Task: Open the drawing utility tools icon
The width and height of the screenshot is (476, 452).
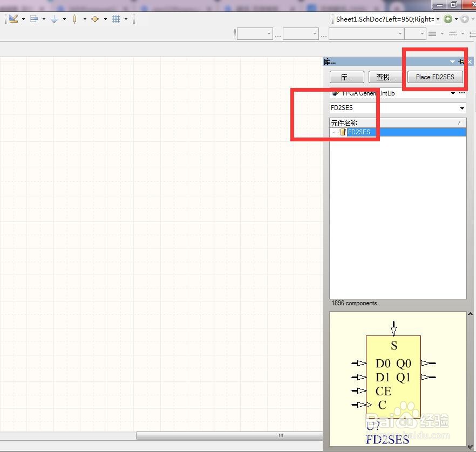Action: click(13, 19)
